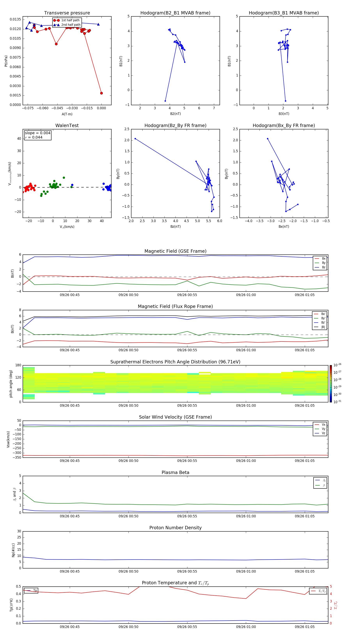Click the 'B2(nT)' x-axis label

pyautogui.click(x=175, y=114)
